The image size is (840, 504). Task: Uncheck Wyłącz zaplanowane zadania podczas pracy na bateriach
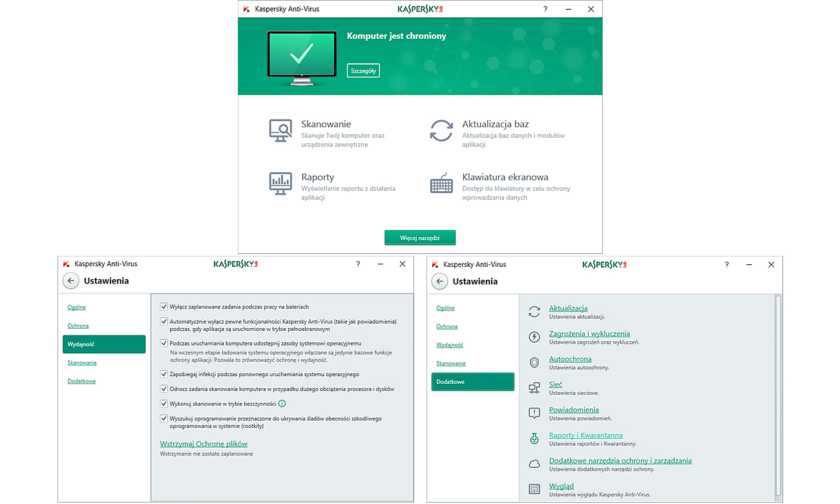tap(163, 307)
